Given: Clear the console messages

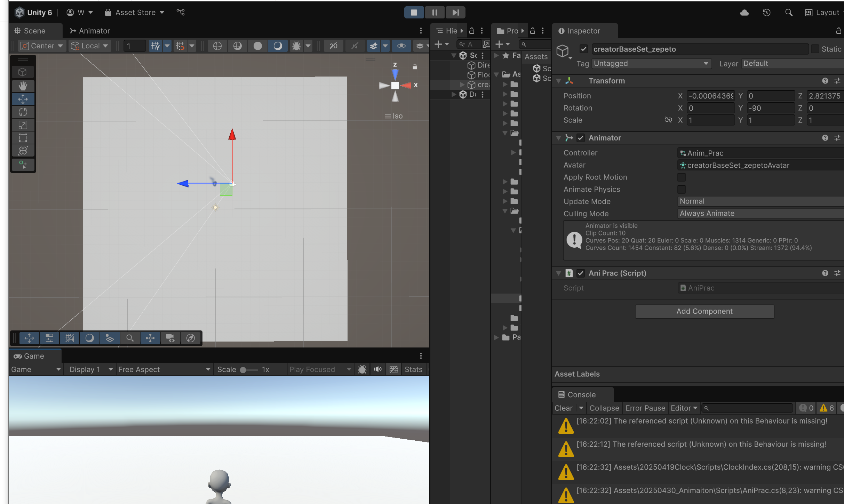Looking at the screenshot, I should [563, 408].
